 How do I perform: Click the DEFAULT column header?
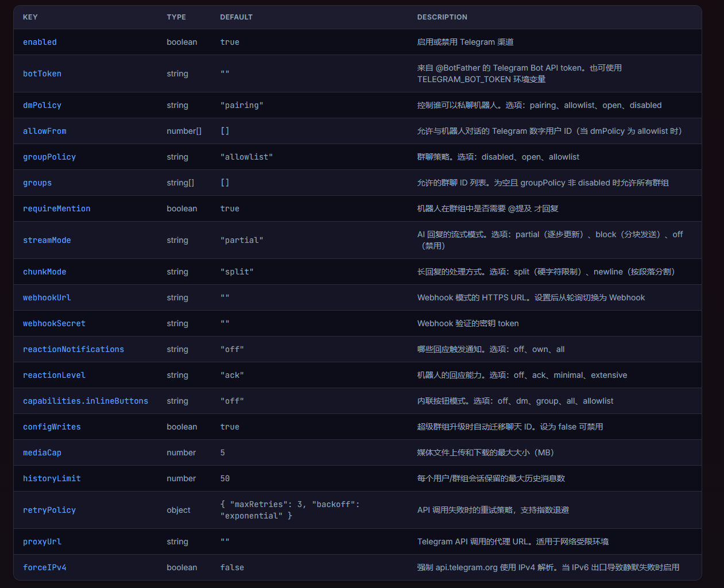point(236,17)
